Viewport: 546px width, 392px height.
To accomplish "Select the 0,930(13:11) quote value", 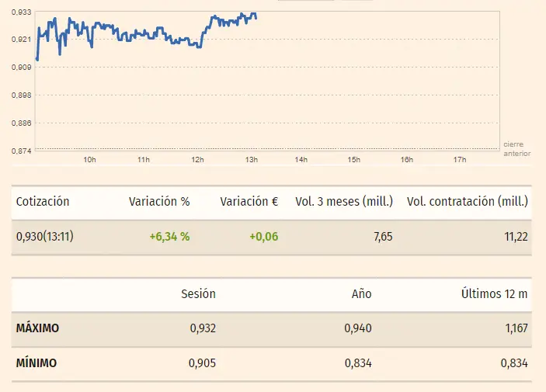I will (43, 237).
